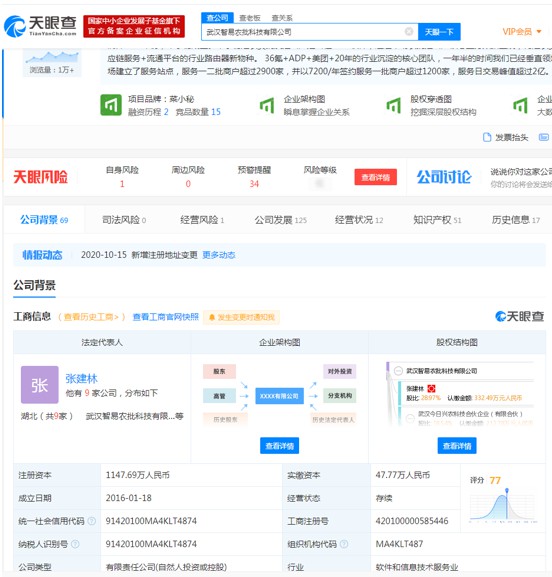Open the VIP会员 dropdown
This screenshot has height=577, width=552.
522,32
